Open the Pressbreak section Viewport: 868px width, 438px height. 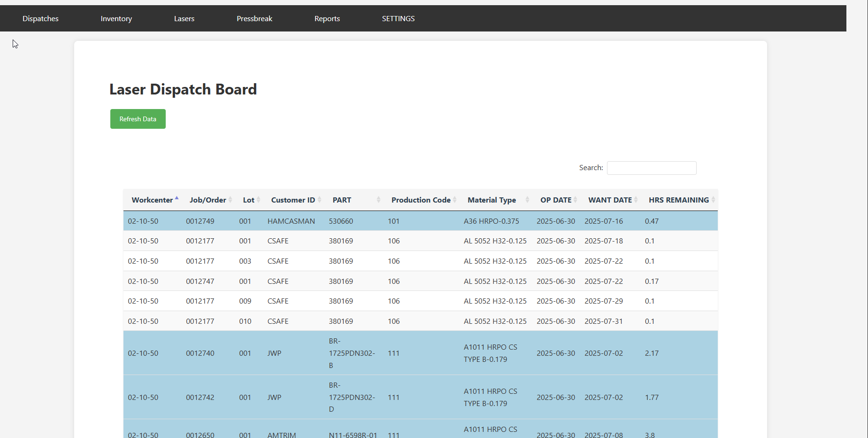click(x=254, y=19)
